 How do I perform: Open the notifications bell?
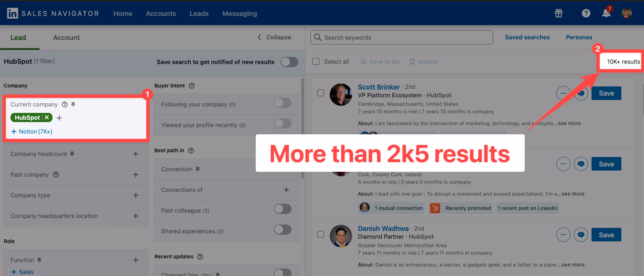tap(606, 13)
